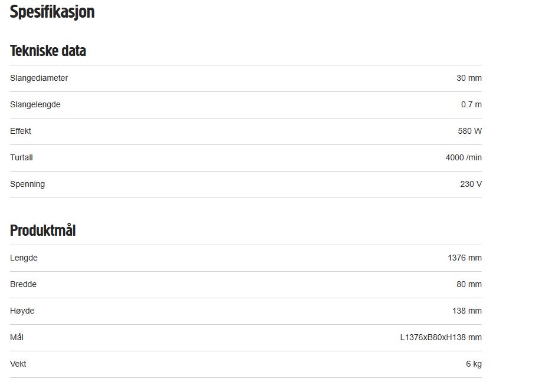Select the 1376 mm length value
Viewport: 542px width, 392px height.
tap(465, 258)
